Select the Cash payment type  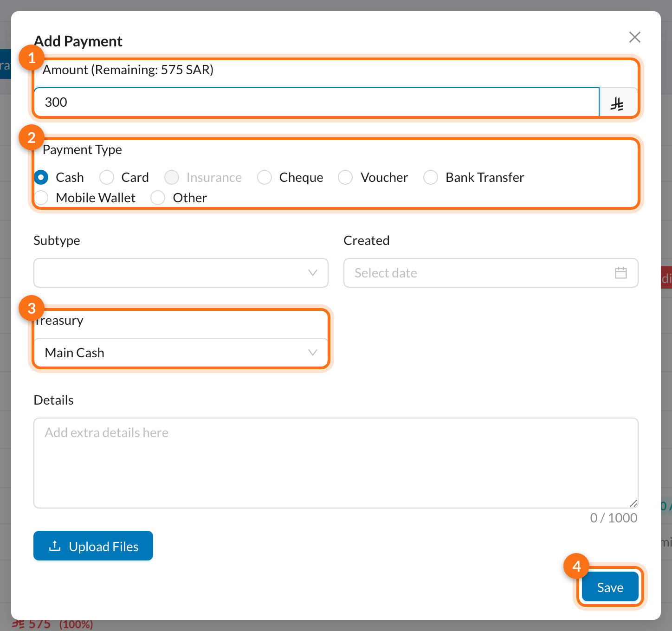[59, 177]
